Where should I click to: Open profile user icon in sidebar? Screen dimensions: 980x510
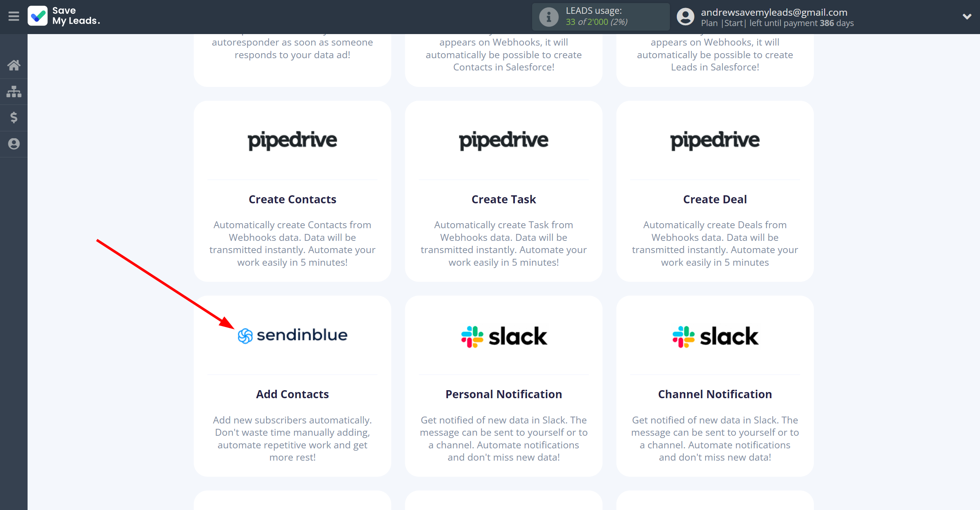point(14,144)
